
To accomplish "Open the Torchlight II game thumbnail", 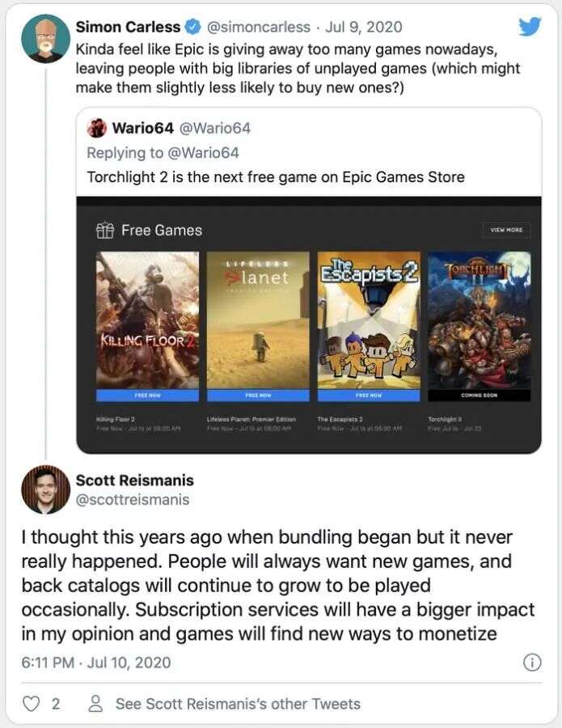I will coord(479,320).
